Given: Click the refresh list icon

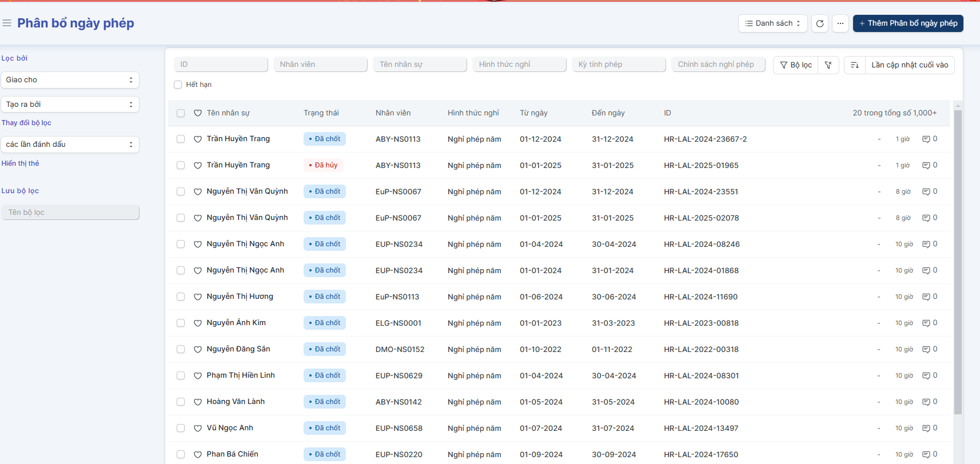Looking at the screenshot, I should click(819, 23).
